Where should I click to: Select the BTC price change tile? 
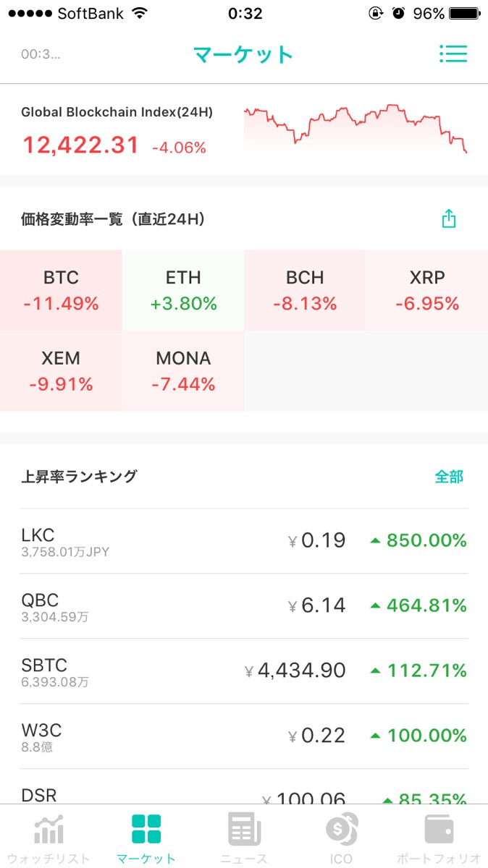[61, 290]
